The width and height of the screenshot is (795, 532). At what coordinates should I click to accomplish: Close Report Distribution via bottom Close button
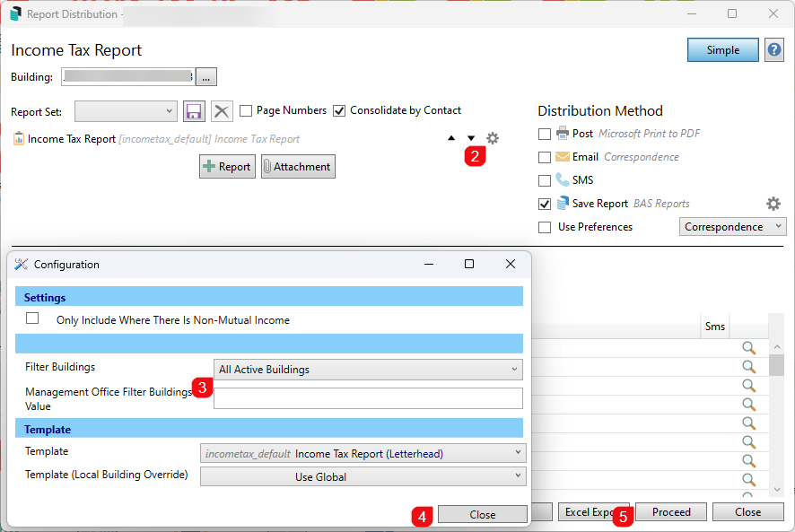[747, 512]
